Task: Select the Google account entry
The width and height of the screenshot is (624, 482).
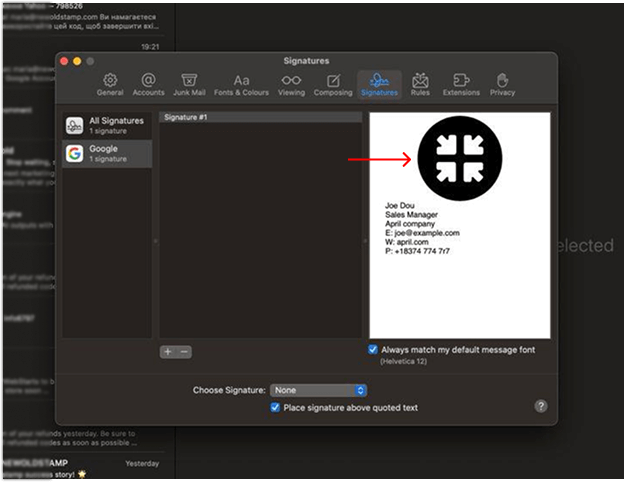Action: click(107, 154)
